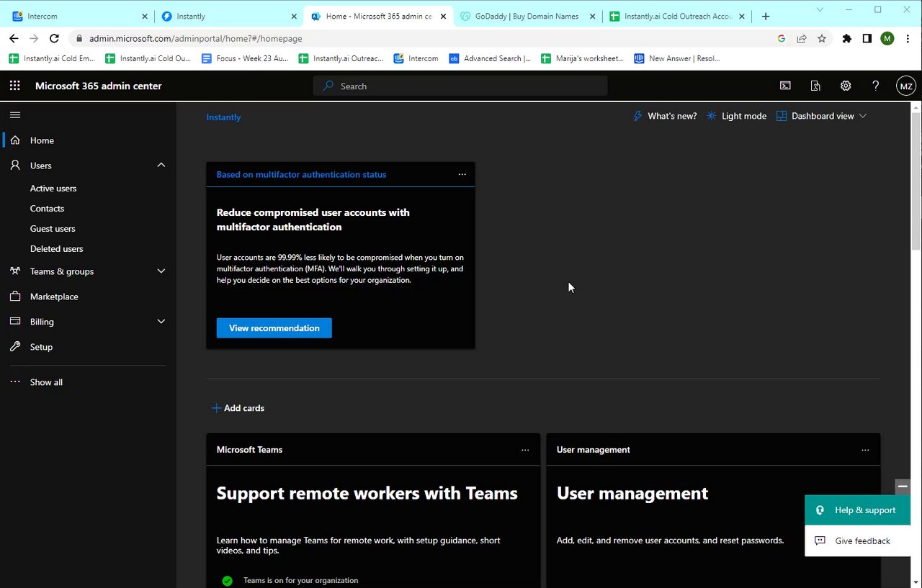The height and width of the screenshot is (588, 922).
Task: Click the Google icon in address bar
Action: pyautogui.click(x=782, y=39)
